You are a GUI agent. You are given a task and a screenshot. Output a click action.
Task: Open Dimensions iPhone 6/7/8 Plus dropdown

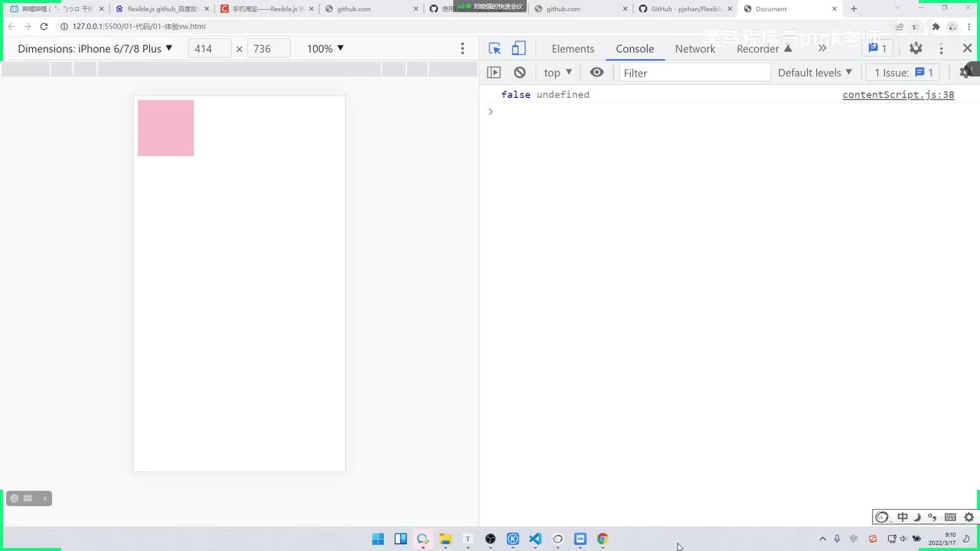tap(96, 48)
